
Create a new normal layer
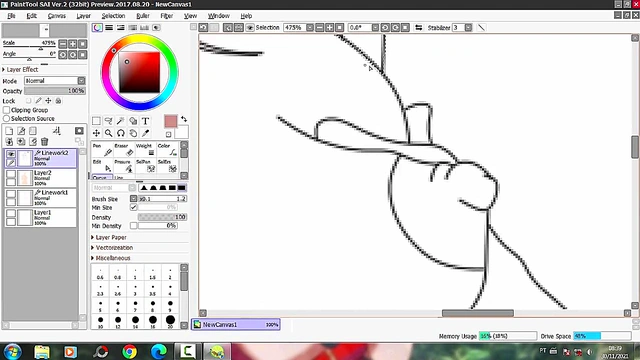pyautogui.click(x=9, y=131)
